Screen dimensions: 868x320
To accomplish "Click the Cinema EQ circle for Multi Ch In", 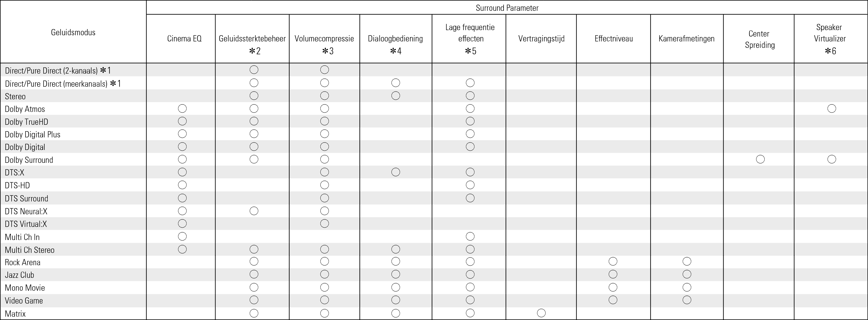I will click(x=182, y=236).
